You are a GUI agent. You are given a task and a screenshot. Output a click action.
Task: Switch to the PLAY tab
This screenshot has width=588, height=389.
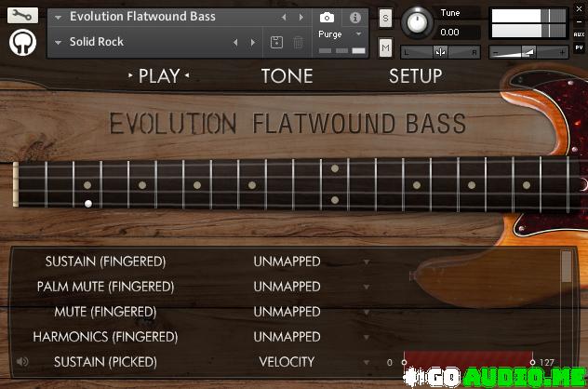click(x=159, y=75)
